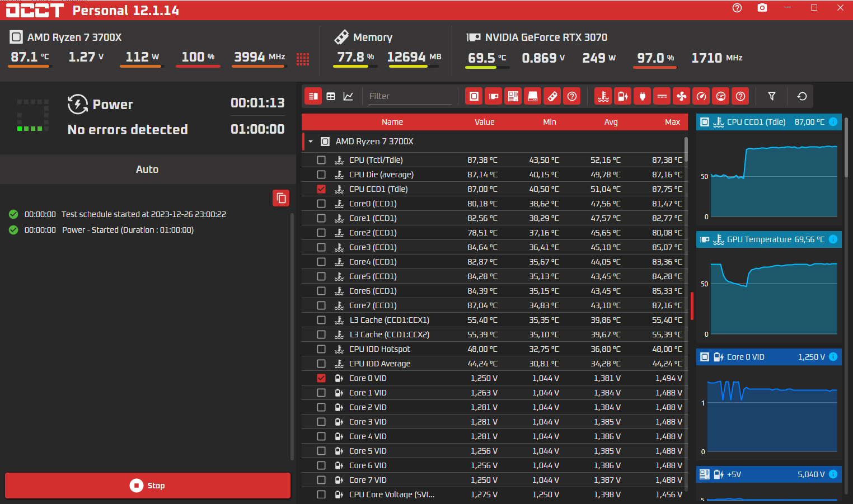Toggle the load gauge usage filter icon
The height and width of the screenshot is (504, 853).
[x=721, y=96]
